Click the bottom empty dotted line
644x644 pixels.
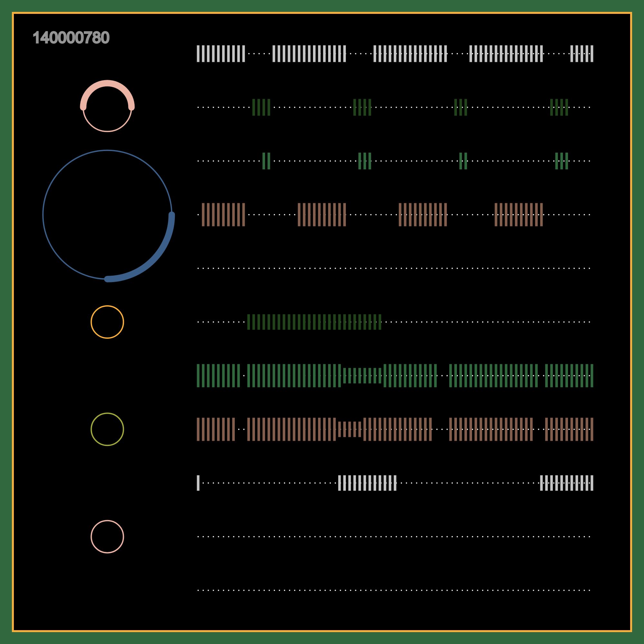pyautogui.click(x=394, y=590)
